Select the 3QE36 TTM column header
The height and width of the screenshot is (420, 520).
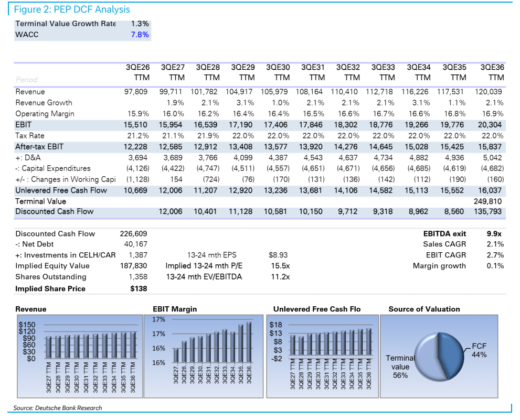point(492,72)
